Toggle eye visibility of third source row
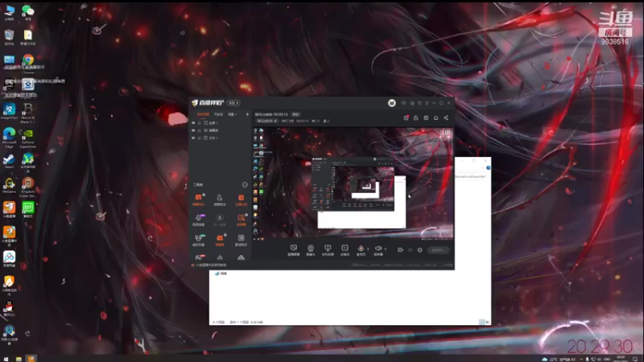Screen dimensions: 644x362 pyautogui.click(x=193, y=138)
